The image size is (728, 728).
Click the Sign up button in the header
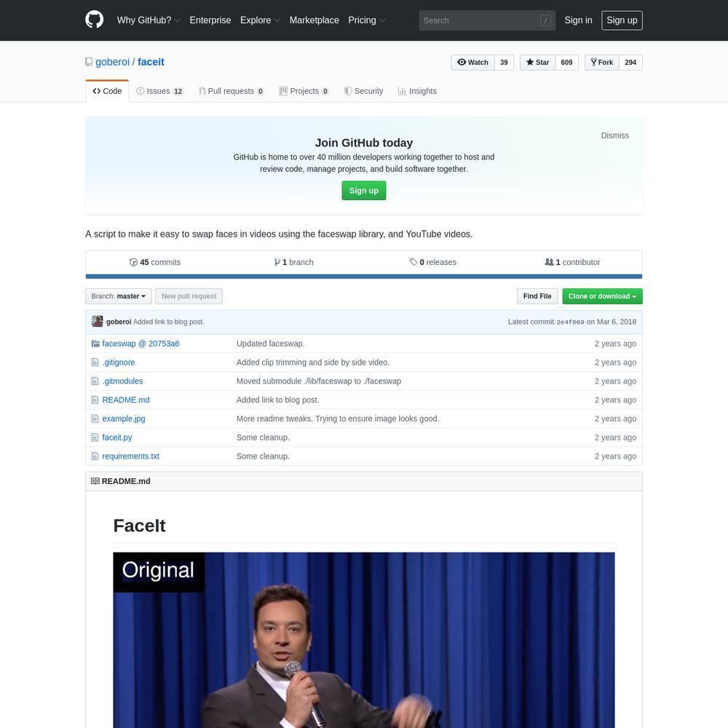tap(622, 20)
